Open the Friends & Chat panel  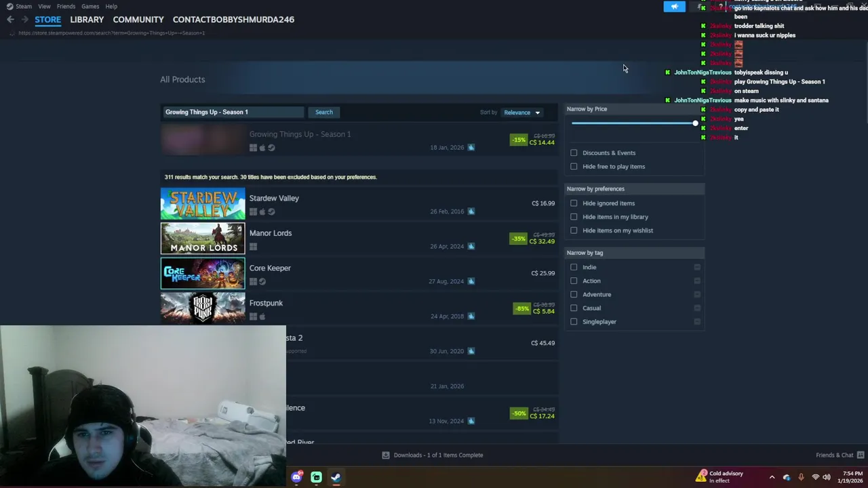(x=840, y=455)
